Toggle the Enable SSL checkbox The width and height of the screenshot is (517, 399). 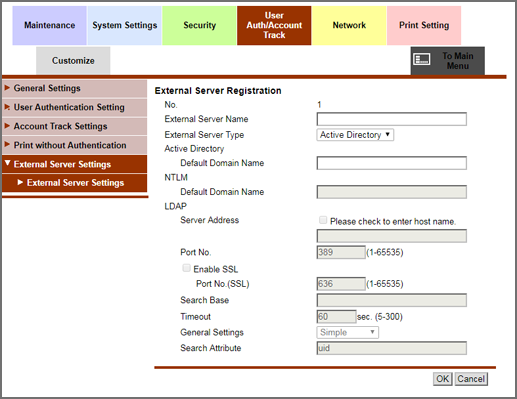(186, 268)
